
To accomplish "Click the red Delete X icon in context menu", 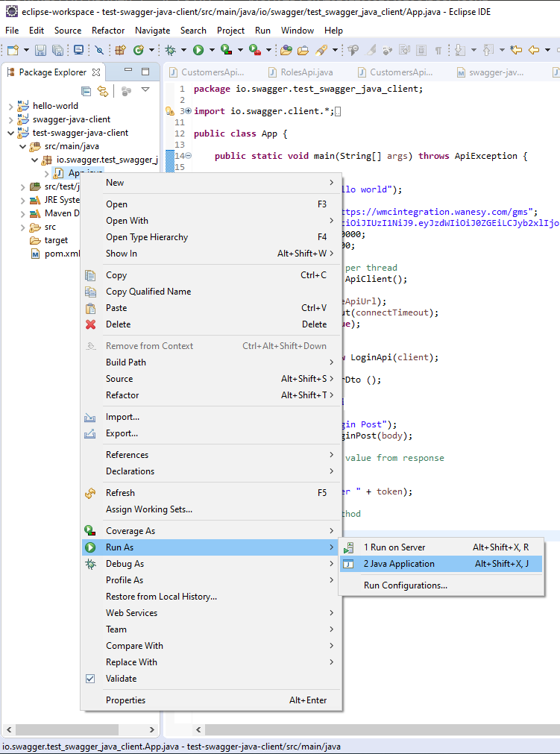I will pyautogui.click(x=90, y=324).
